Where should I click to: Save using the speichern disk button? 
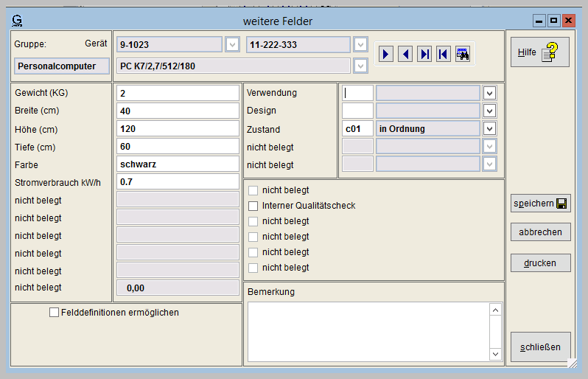(540, 204)
